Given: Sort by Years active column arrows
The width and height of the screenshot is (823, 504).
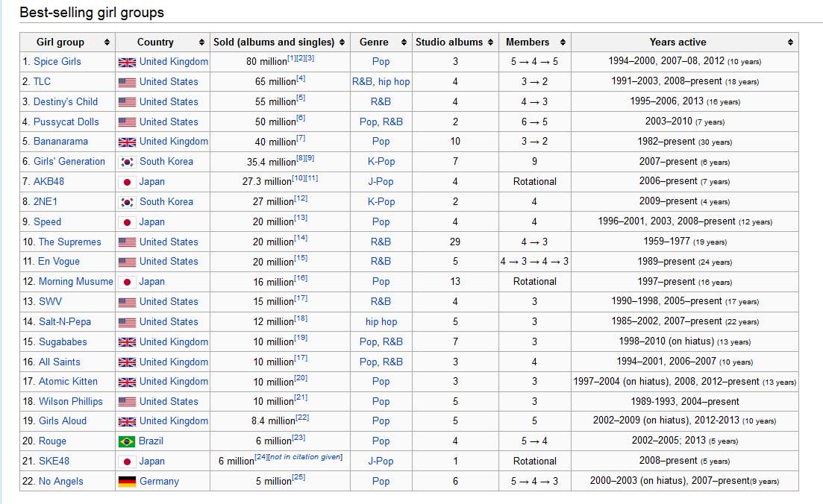Looking at the screenshot, I should pyautogui.click(x=790, y=42).
